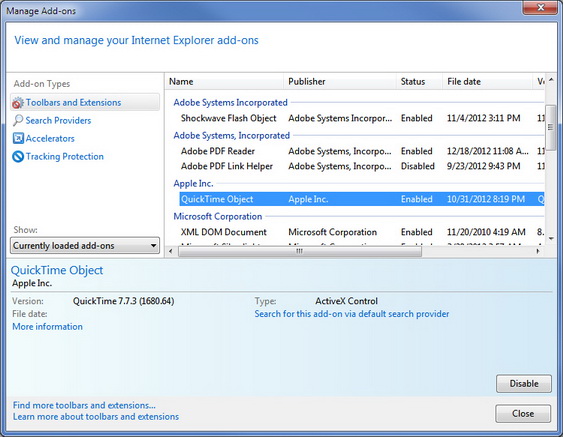Click the Tracking Protection blocked-circle icon

pyautogui.click(x=18, y=157)
